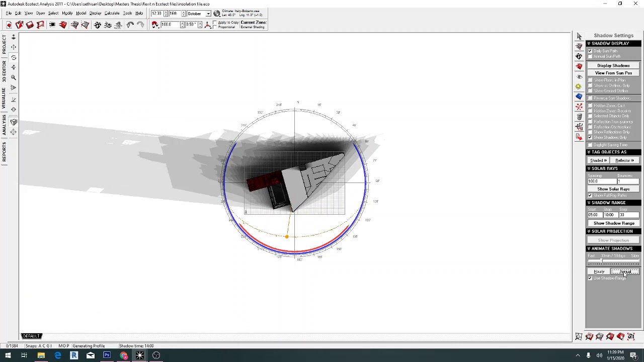Open the File menu
Screen dimensions: 644x362
9,14
